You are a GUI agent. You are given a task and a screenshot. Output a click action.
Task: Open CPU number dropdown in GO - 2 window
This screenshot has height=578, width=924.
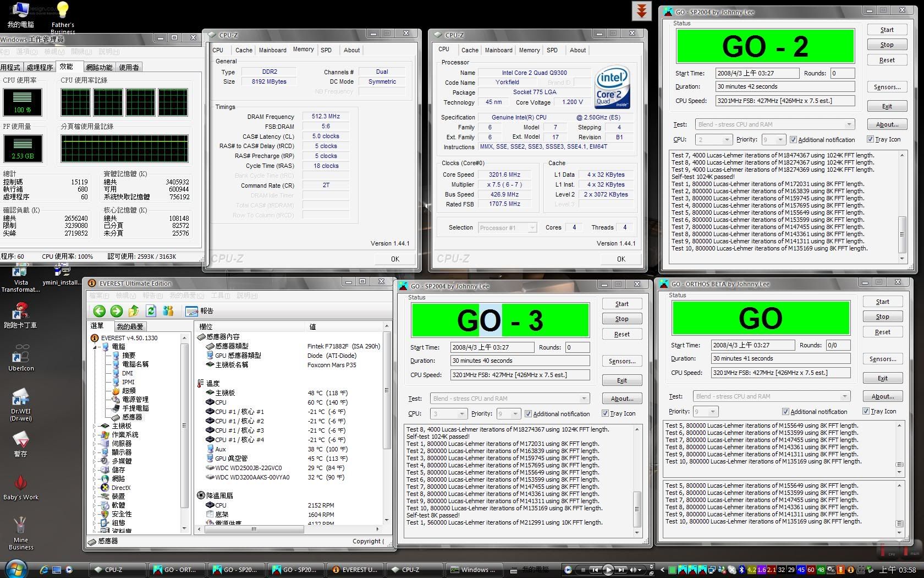[713, 139]
